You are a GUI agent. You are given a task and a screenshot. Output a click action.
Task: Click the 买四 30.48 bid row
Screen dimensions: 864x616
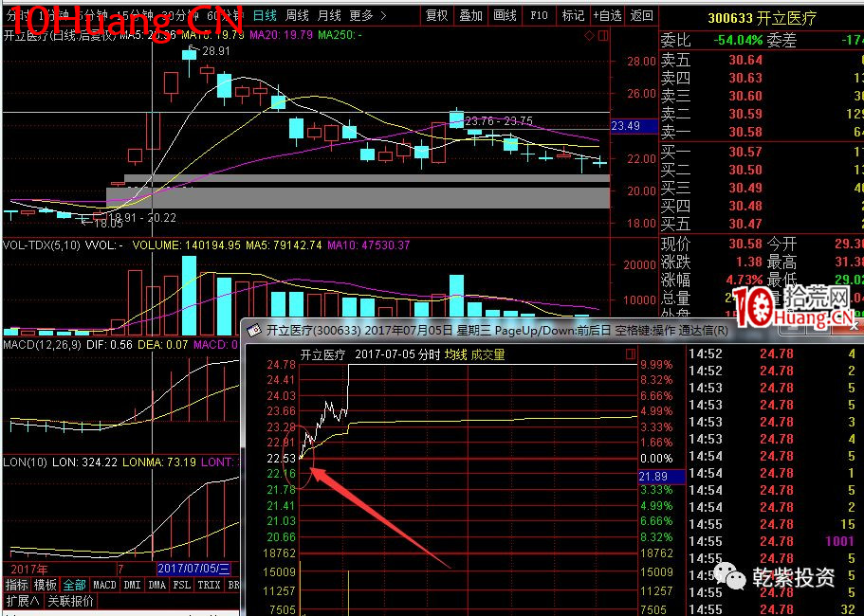click(x=763, y=206)
